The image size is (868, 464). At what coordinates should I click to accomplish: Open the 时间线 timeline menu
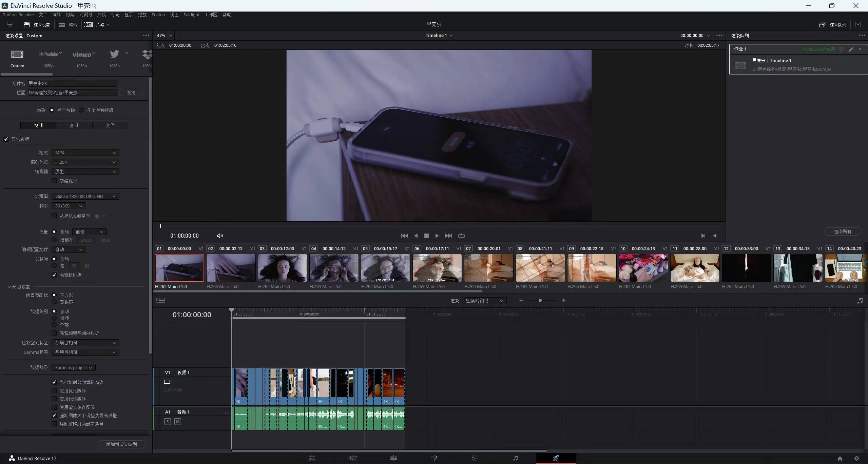[x=86, y=15]
